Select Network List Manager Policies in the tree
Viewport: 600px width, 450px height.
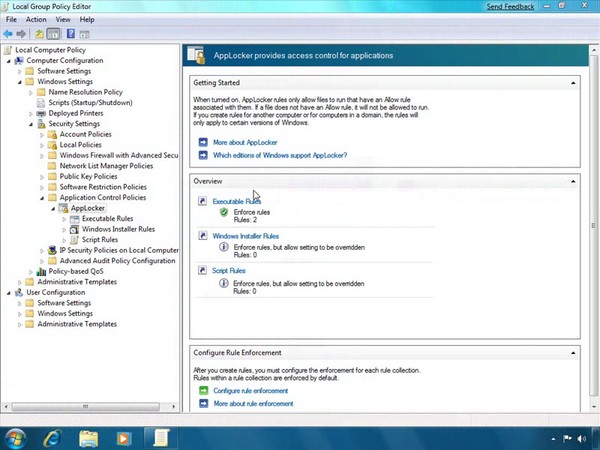coord(106,166)
